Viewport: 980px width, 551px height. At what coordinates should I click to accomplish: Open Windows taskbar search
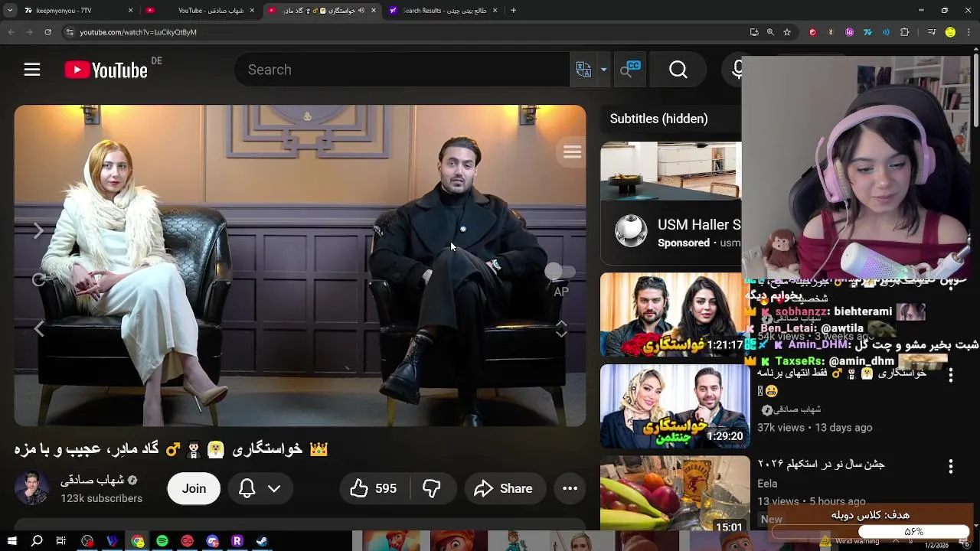(x=37, y=541)
